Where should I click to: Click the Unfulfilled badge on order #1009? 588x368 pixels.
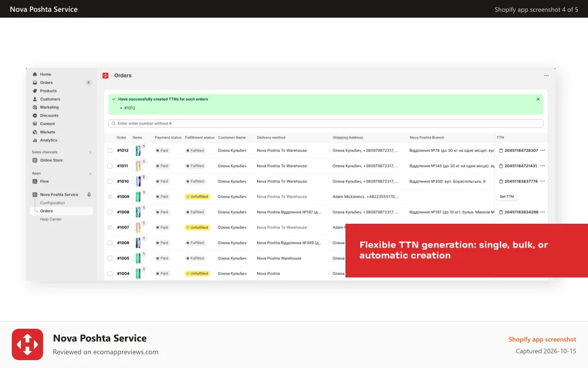coord(197,197)
